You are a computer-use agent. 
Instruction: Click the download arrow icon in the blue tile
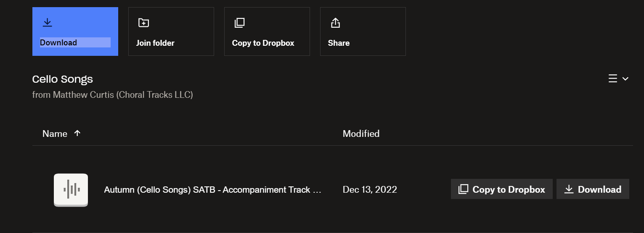[x=48, y=23]
